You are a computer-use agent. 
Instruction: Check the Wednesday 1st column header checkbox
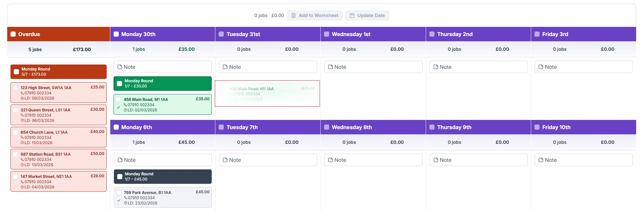(326, 34)
